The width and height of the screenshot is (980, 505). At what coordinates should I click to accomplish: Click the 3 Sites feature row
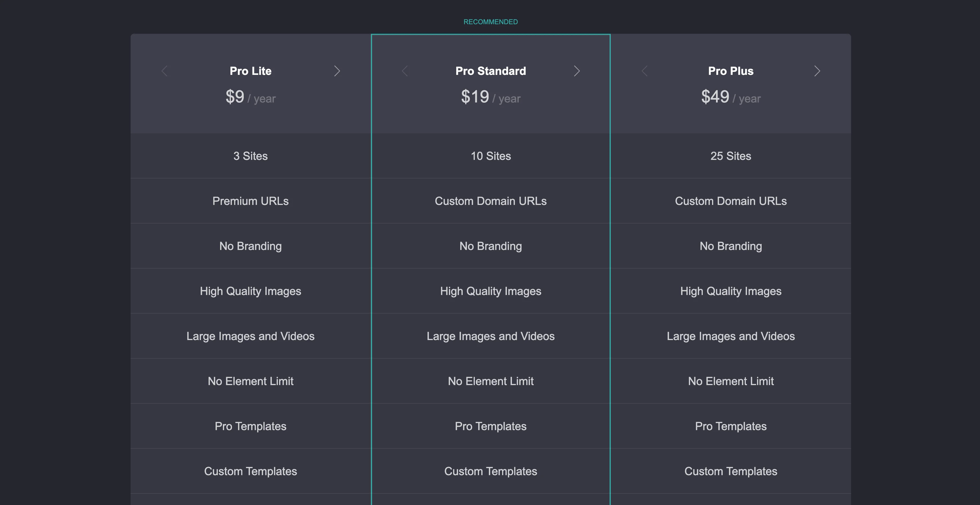pos(250,156)
